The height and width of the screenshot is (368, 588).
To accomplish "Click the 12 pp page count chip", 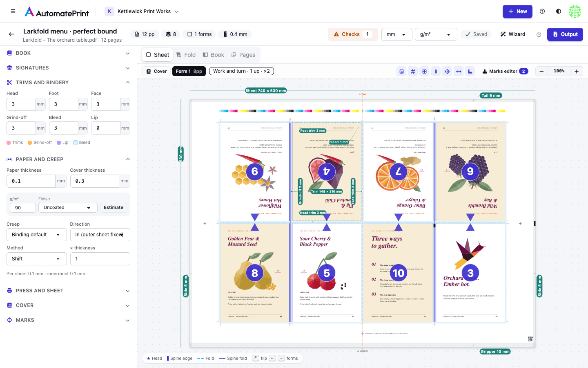I will [145, 34].
